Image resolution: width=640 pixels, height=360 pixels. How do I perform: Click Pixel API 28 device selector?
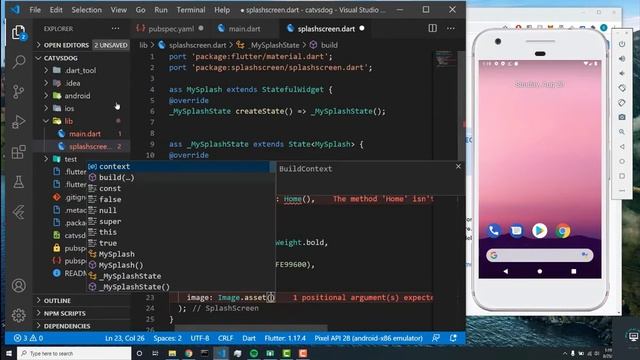click(368, 338)
